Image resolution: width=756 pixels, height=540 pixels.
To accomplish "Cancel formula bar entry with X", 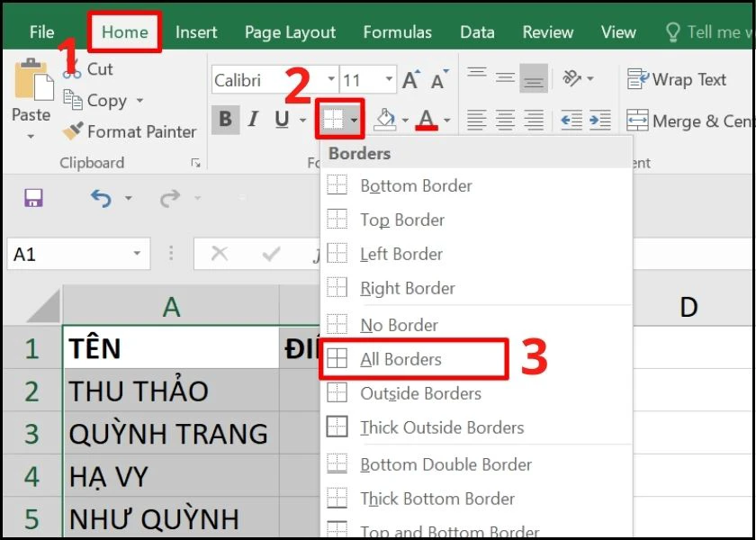I will [220, 253].
